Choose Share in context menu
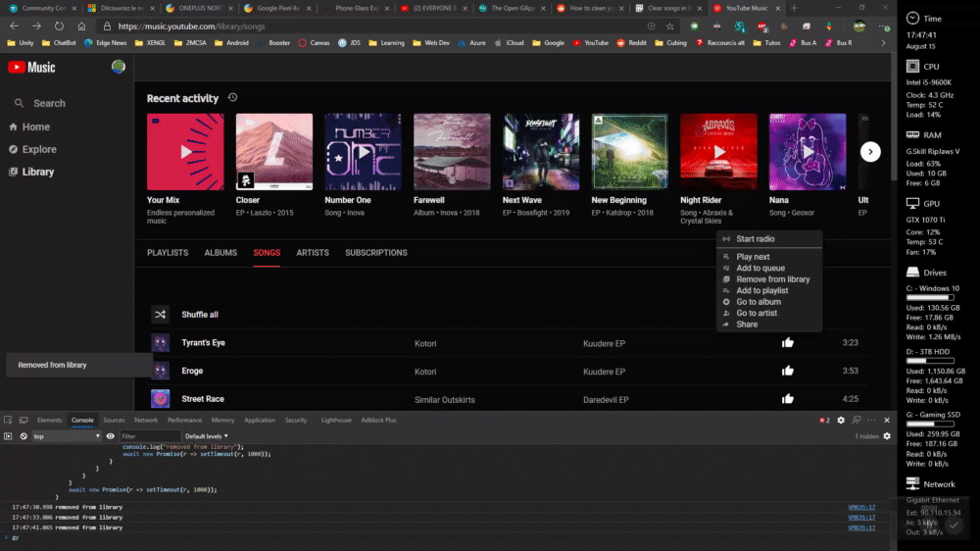 (x=769, y=325)
